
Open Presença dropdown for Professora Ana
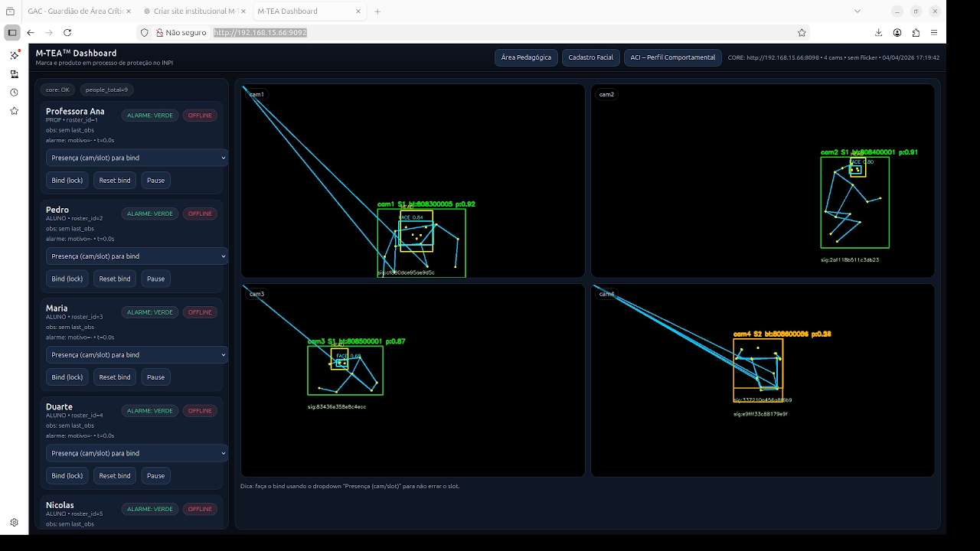tap(137, 158)
